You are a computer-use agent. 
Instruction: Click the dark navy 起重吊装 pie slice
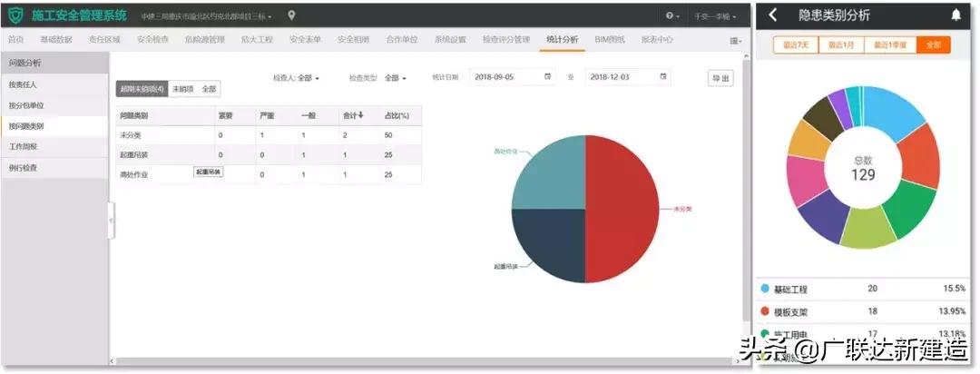coord(554,241)
